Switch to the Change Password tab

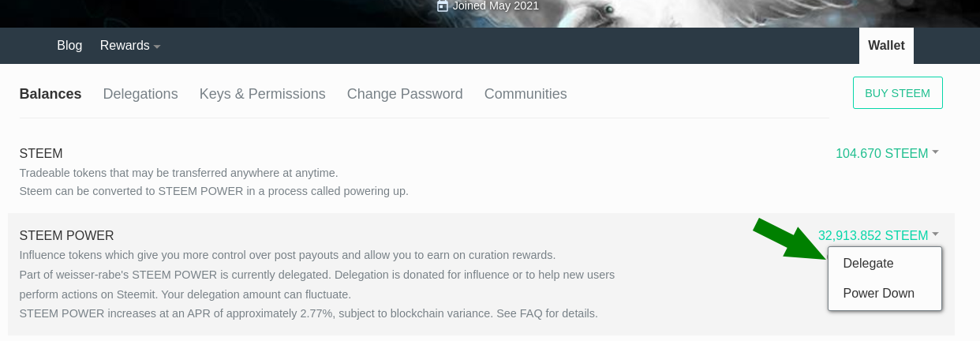coord(405,94)
